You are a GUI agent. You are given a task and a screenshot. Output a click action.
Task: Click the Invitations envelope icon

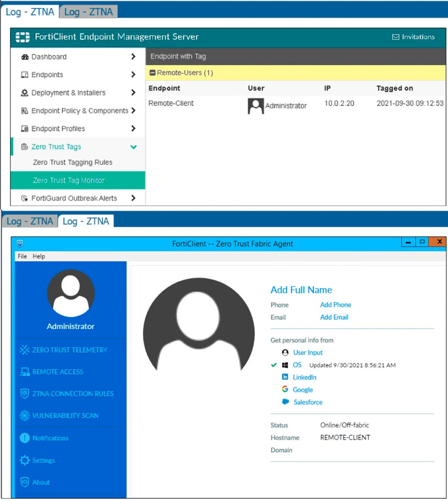[x=396, y=37]
